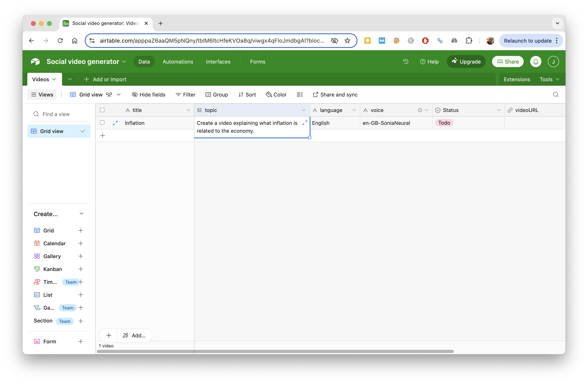Expand the language field dropdown

coord(354,110)
